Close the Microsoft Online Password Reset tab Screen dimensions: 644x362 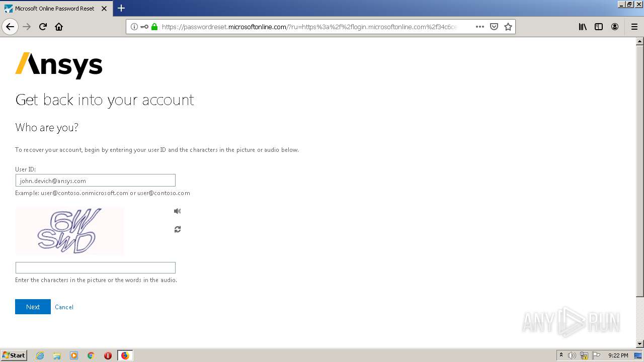pyautogui.click(x=105, y=9)
